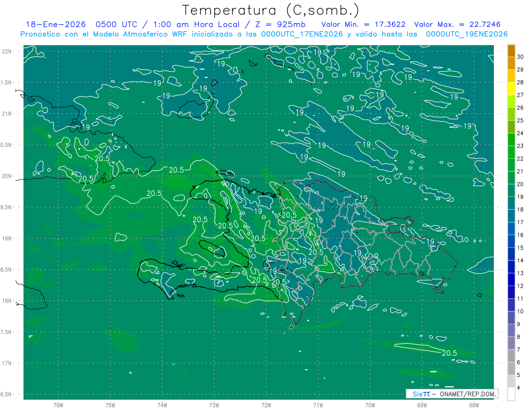Click the lime swatch between 26 and 27

(511, 102)
